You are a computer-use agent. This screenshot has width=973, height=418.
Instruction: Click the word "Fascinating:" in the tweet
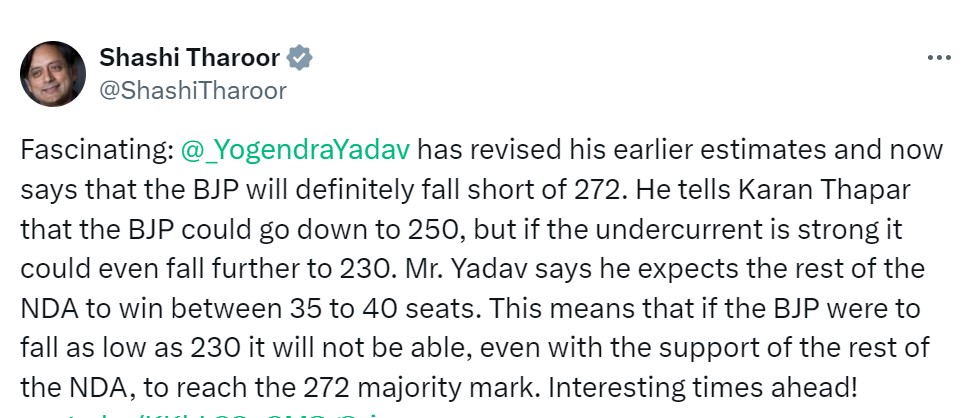[96, 151]
